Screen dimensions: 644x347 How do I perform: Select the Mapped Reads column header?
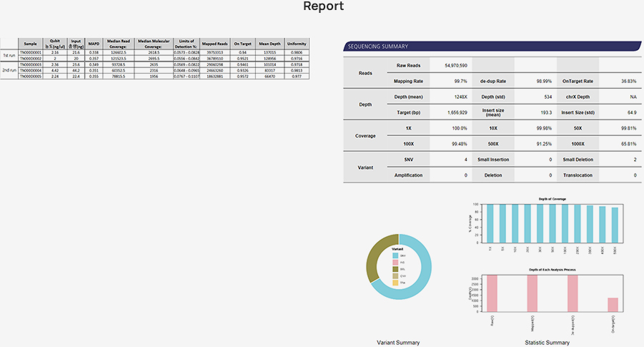[x=215, y=44]
